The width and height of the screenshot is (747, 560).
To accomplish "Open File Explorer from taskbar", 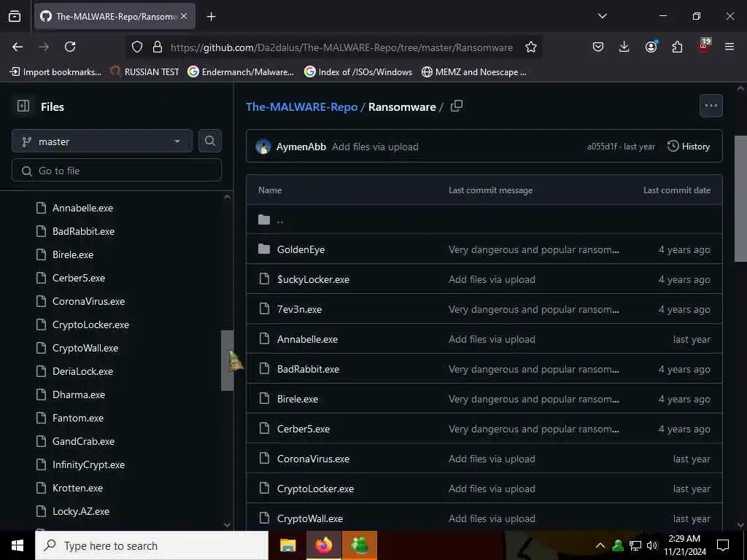I will [287, 545].
